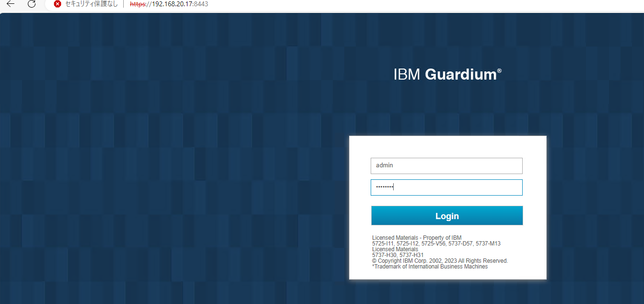Viewport: 644px width, 304px height.
Task: Click the '5725-I11, 5725-I12, 5725-V56' product line
Action: (x=436, y=244)
